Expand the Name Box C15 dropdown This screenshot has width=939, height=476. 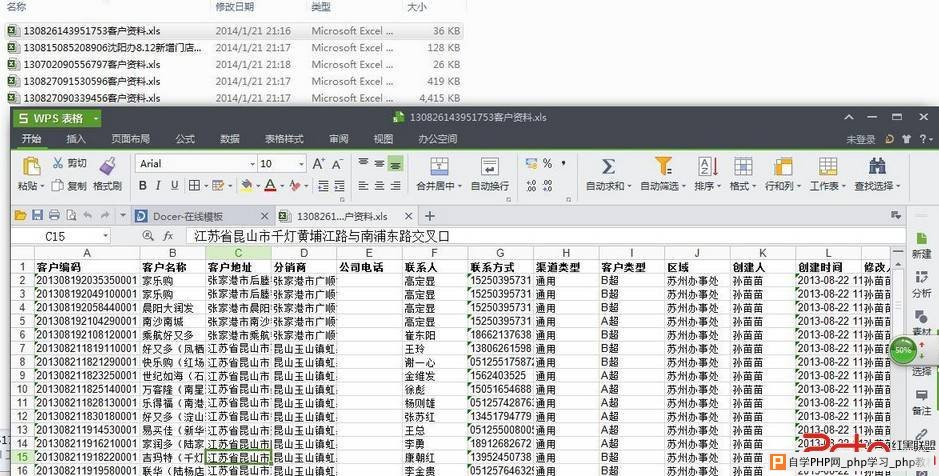(105, 237)
